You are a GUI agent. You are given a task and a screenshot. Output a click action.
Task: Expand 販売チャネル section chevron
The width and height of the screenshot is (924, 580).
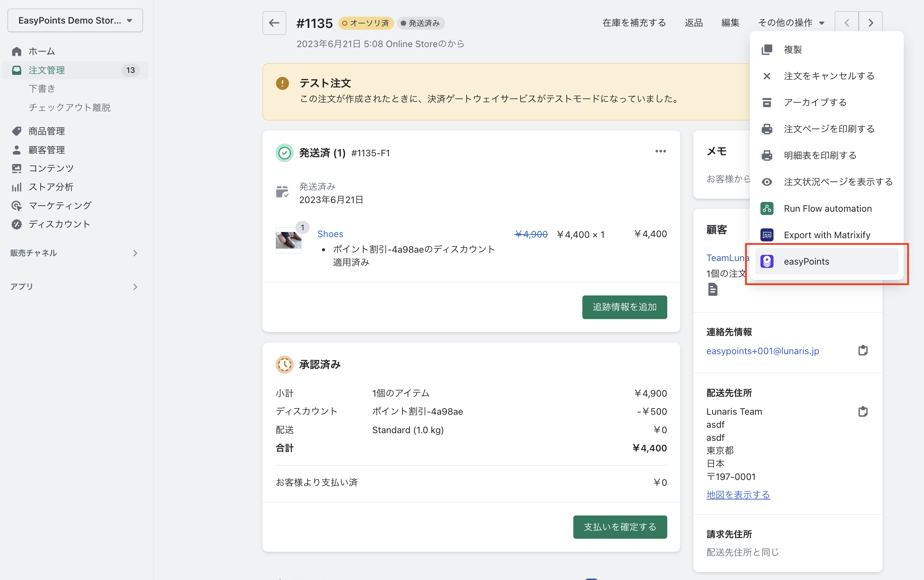coord(135,253)
